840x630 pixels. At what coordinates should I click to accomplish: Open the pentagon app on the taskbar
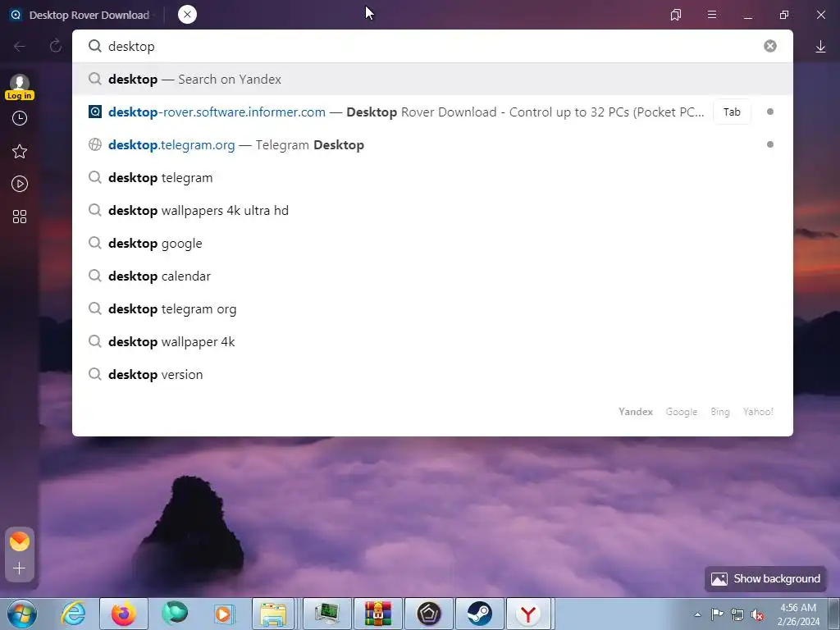pos(429,614)
